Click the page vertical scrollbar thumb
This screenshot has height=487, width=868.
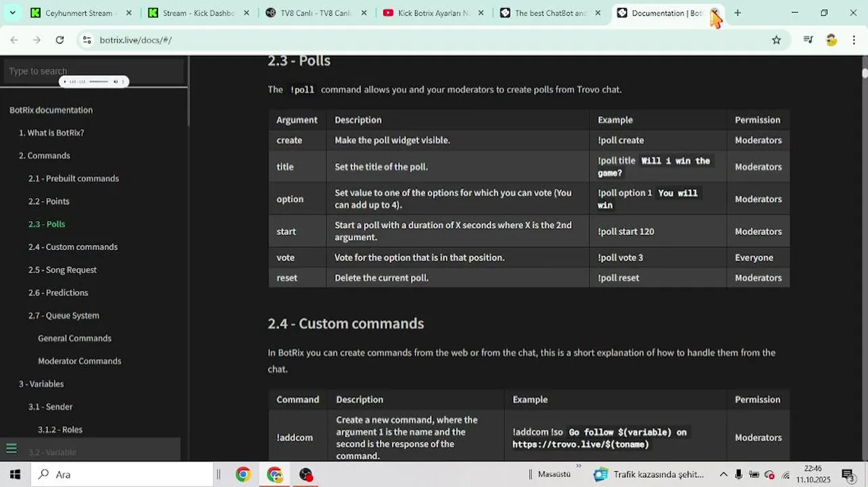865,72
